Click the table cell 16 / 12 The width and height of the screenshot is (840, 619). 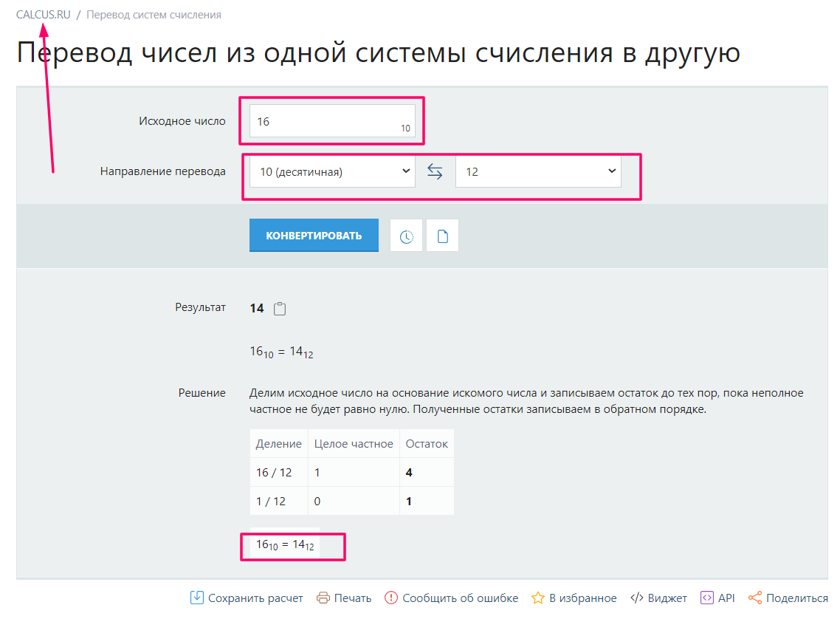[279, 472]
